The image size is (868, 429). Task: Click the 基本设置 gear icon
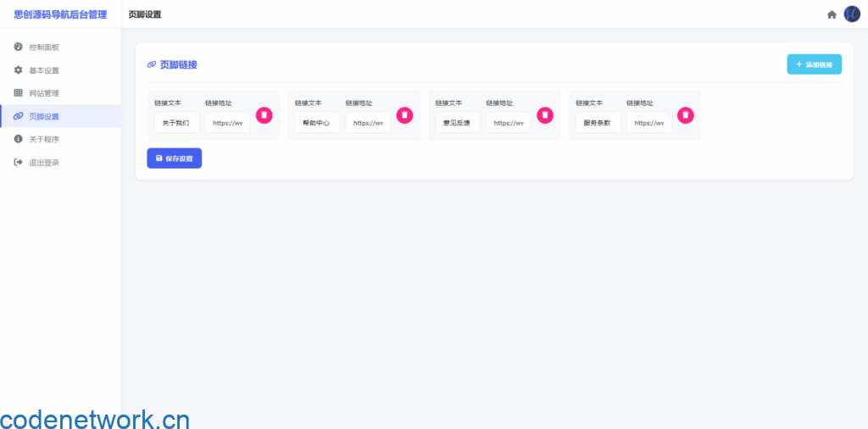(x=19, y=70)
